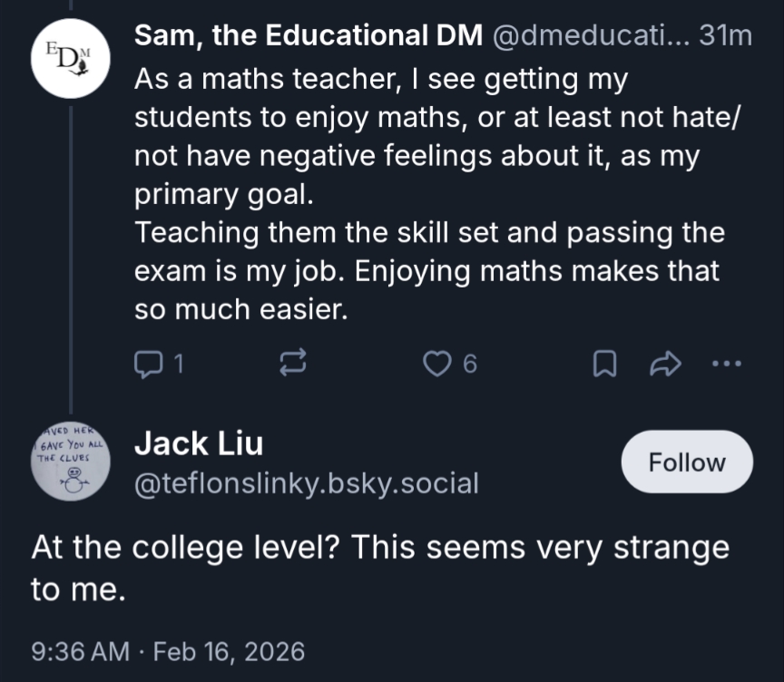This screenshot has width=784, height=682.
Task: Click the display name 'Sam, the Educational DM'
Action: pyautogui.click(x=309, y=35)
